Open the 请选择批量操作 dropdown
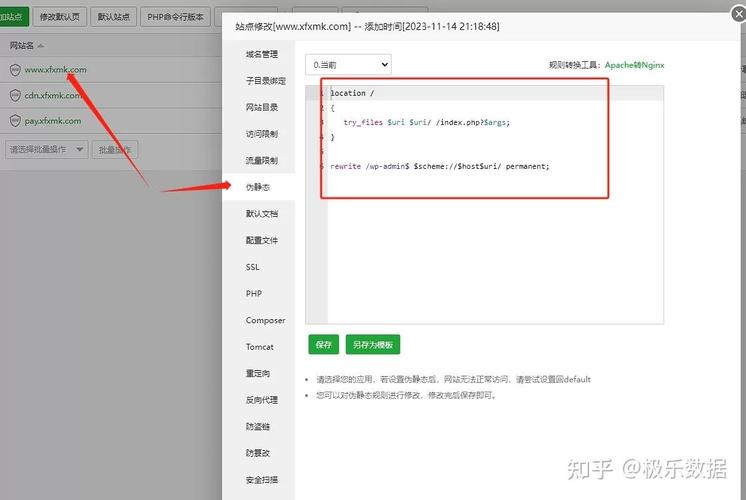Screen dimensions: 746x500 tap(47, 149)
